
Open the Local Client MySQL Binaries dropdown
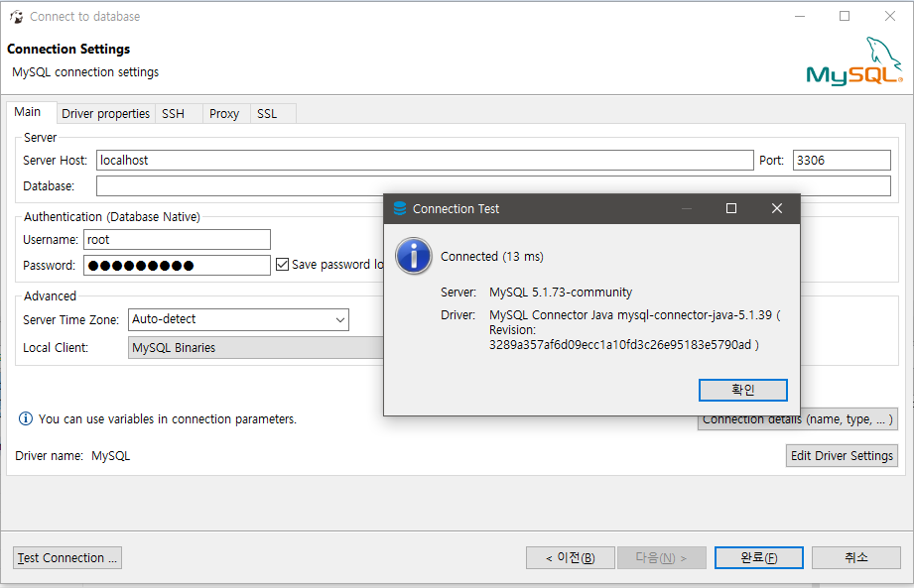[255, 348]
